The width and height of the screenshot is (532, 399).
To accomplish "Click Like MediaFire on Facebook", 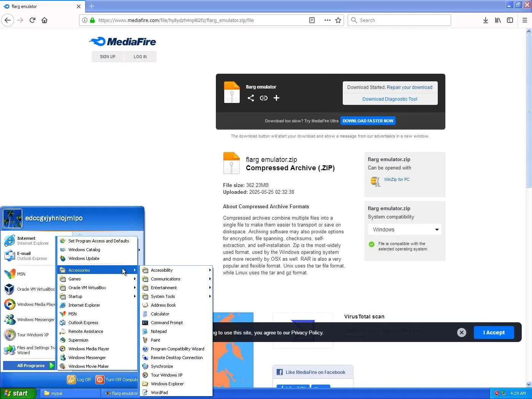I will (x=313, y=372).
